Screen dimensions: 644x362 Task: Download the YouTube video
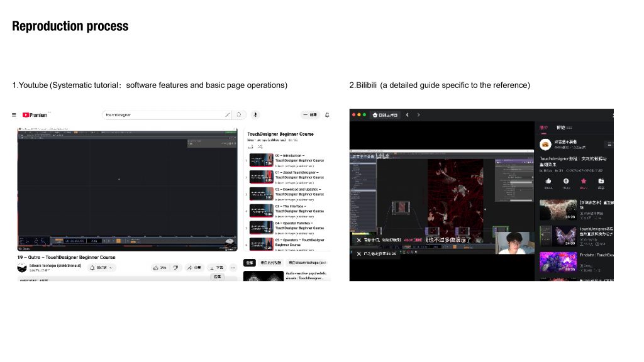pyautogui.click(x=216, y=268)
